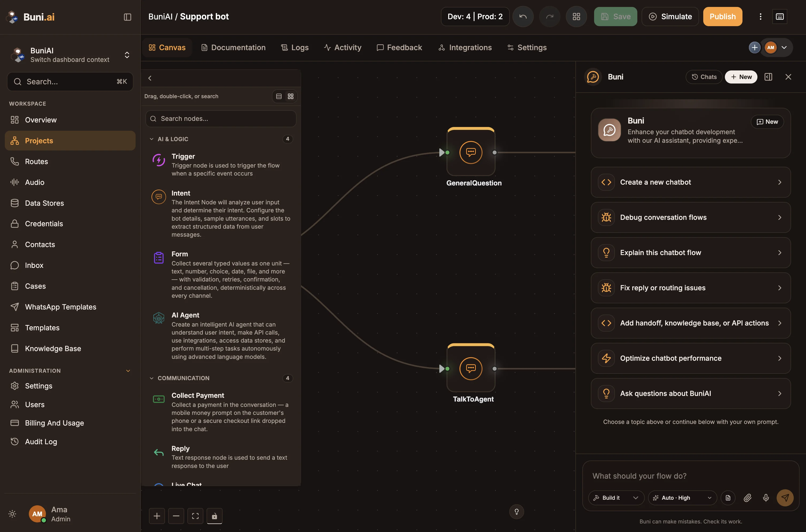Open Routes in the sidebar
Image resolution: width=806 pixels, height=532 pixels.
70,161
